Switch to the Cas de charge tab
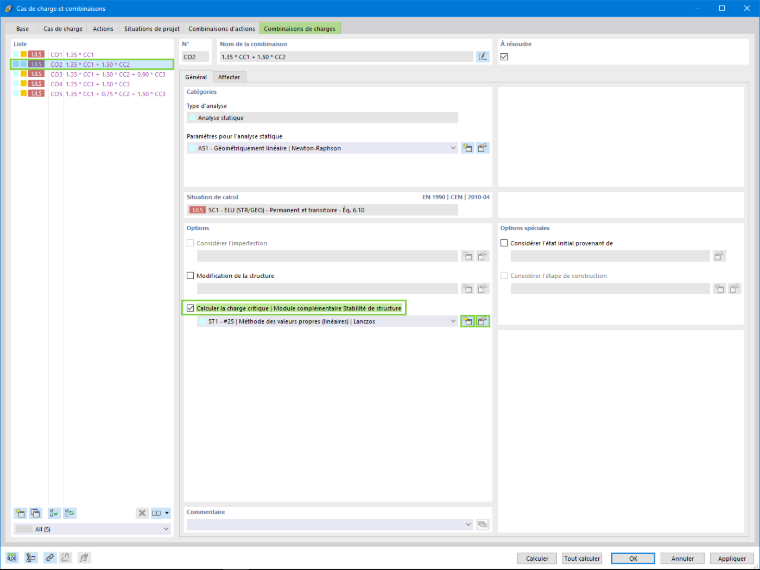 (63, 29)
